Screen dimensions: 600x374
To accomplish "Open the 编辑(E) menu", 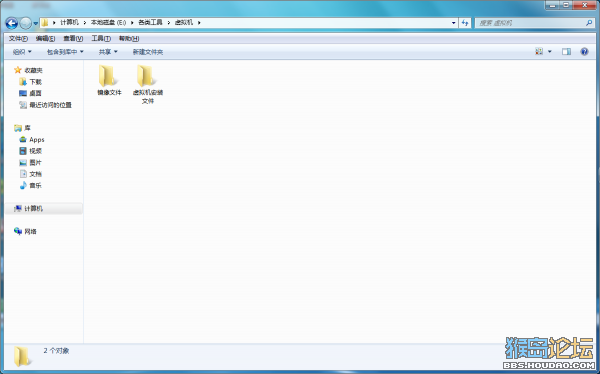I will point(45,39).
